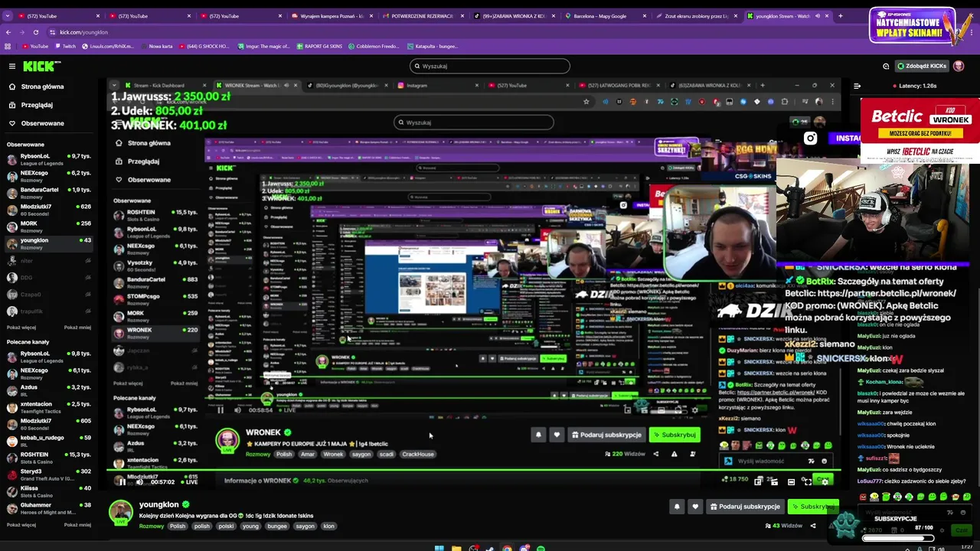The height and width of the screenshot is (551, 980).
Task: Open RAPORT G4 SKINS bookmark
Action: [x=319, y=46]
